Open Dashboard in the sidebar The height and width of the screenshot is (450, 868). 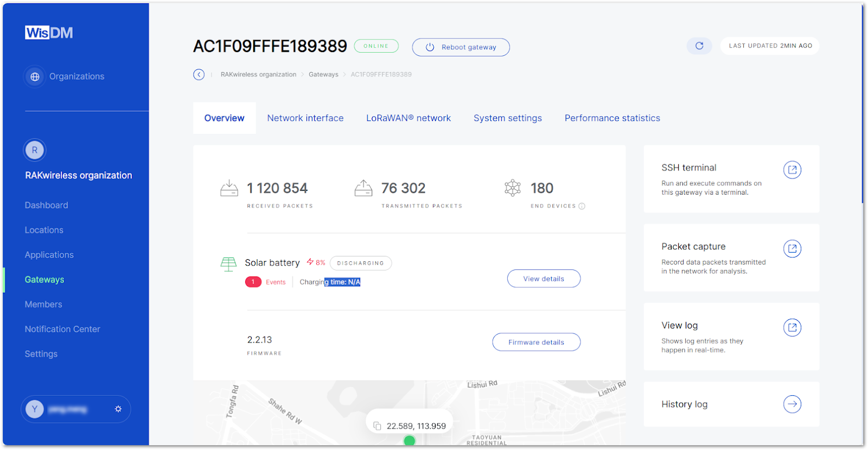pyautogui.click(x=47, y=205)
